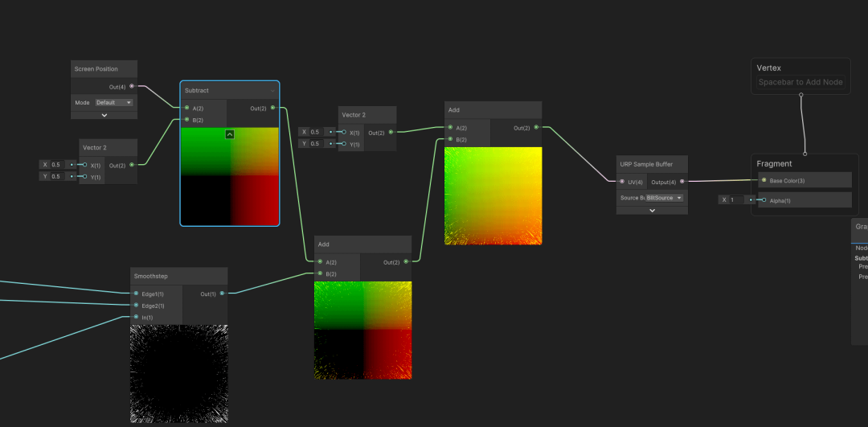The image size is (868, 427).
Task: Click the UV(4) port on URP Sample Buffer
Action: 621,181
